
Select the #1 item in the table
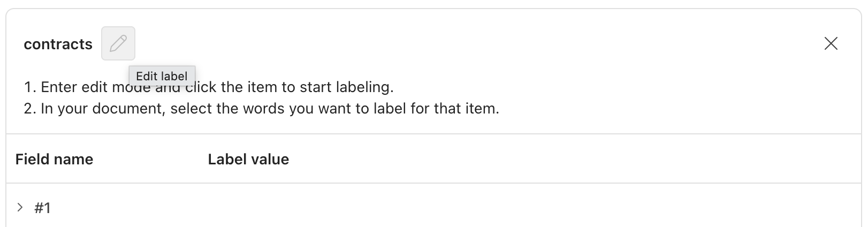[x=43, y=208]
